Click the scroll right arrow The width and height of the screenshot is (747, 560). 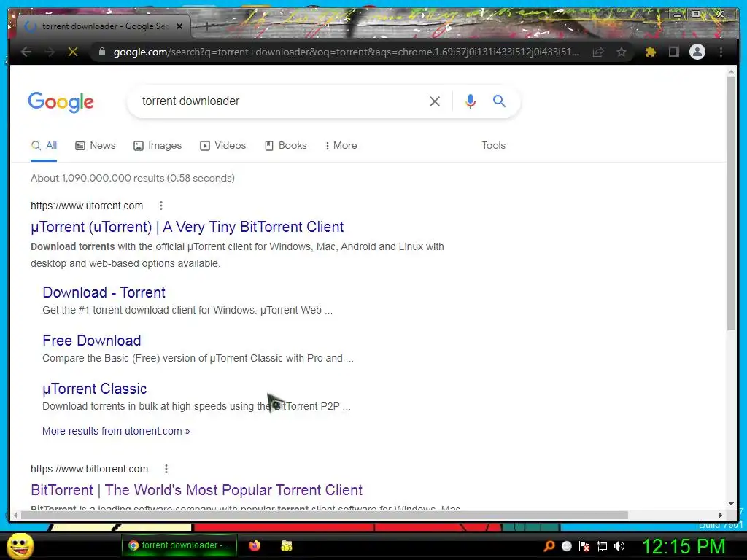(721, 515)
